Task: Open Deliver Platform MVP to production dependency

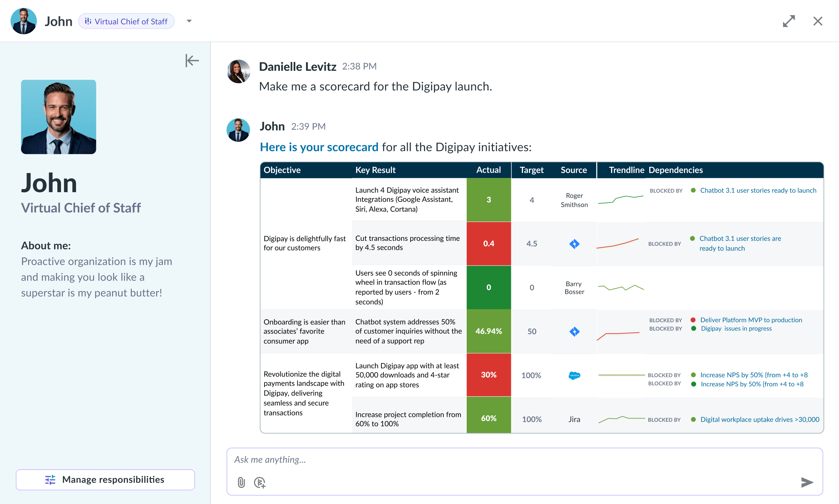Action: click(x=751, y=320)
